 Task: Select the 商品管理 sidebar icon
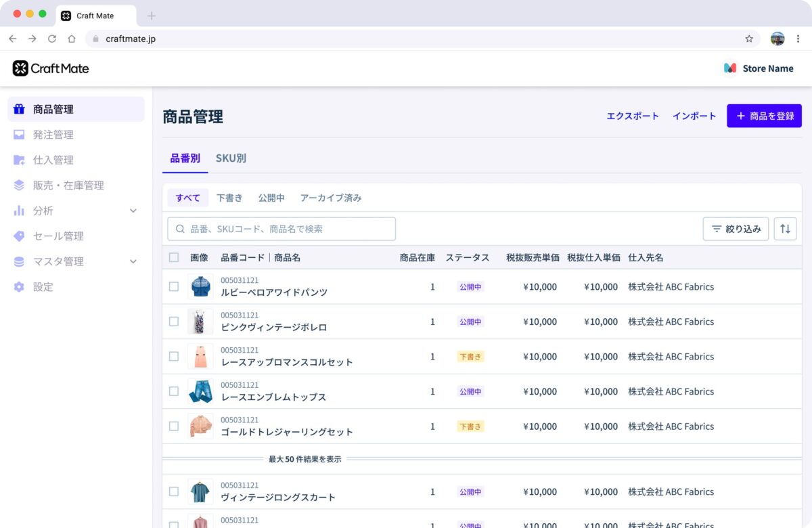tap(20, 109)
